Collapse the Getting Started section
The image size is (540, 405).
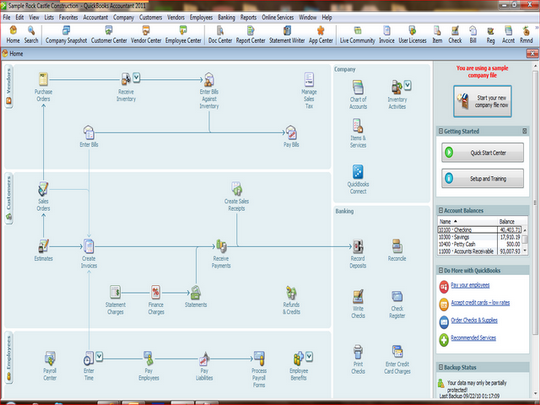point(440,131)
